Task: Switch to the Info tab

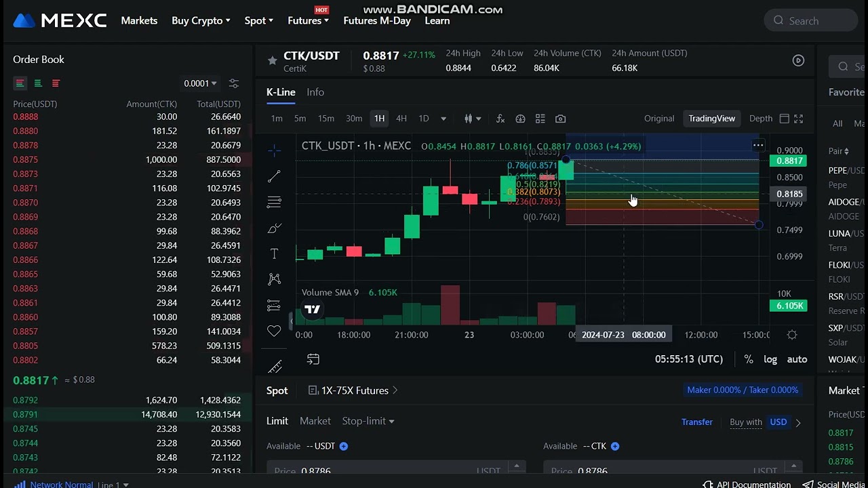Action: [x=315, y=92]
